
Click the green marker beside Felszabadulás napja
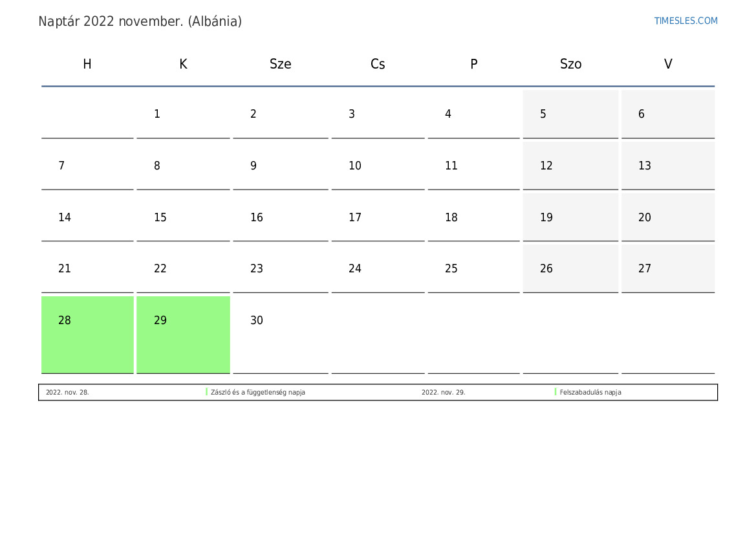(556, 392)
